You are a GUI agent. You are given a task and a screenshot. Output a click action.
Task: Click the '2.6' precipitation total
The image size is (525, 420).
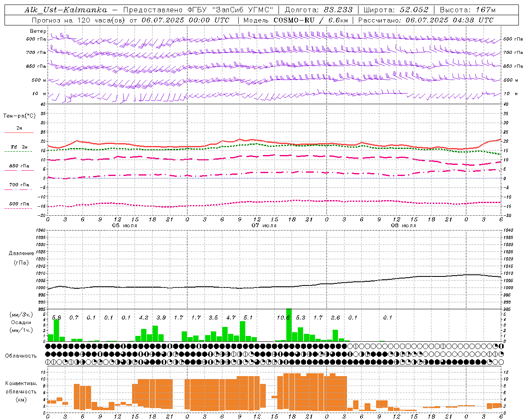336,317
